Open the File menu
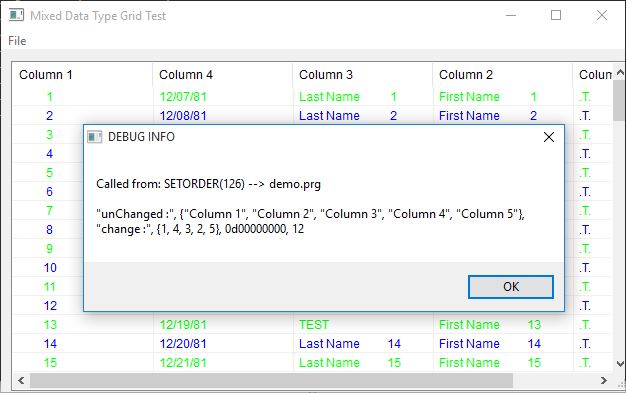This screenshot has height=393, width=626. coord(17,41)
